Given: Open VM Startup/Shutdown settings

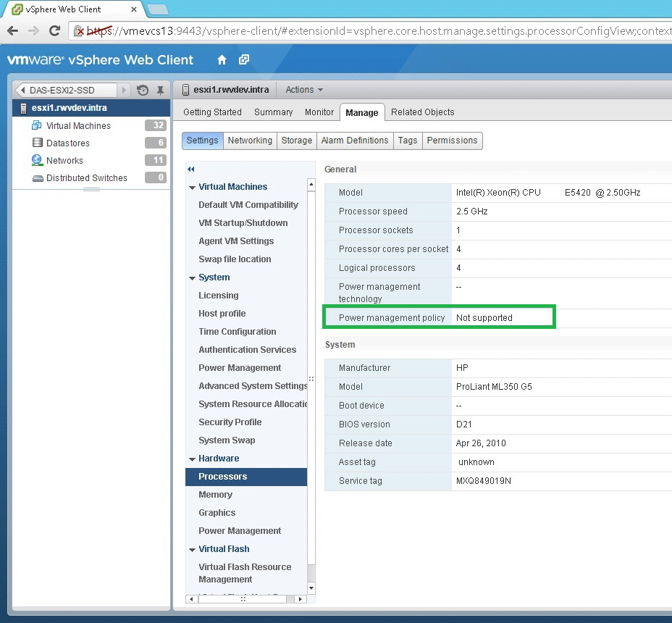Looking at the screenshot, I should point(243,223).
